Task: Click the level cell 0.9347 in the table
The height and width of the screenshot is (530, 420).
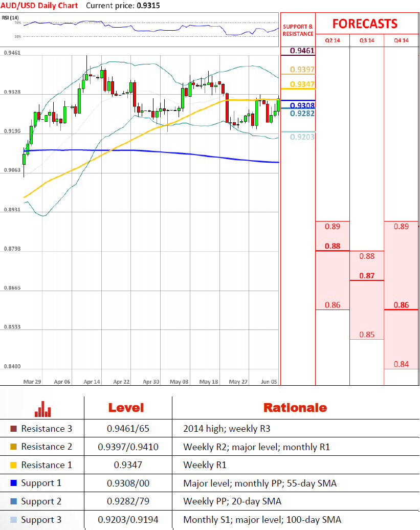Action: [128, 465]
